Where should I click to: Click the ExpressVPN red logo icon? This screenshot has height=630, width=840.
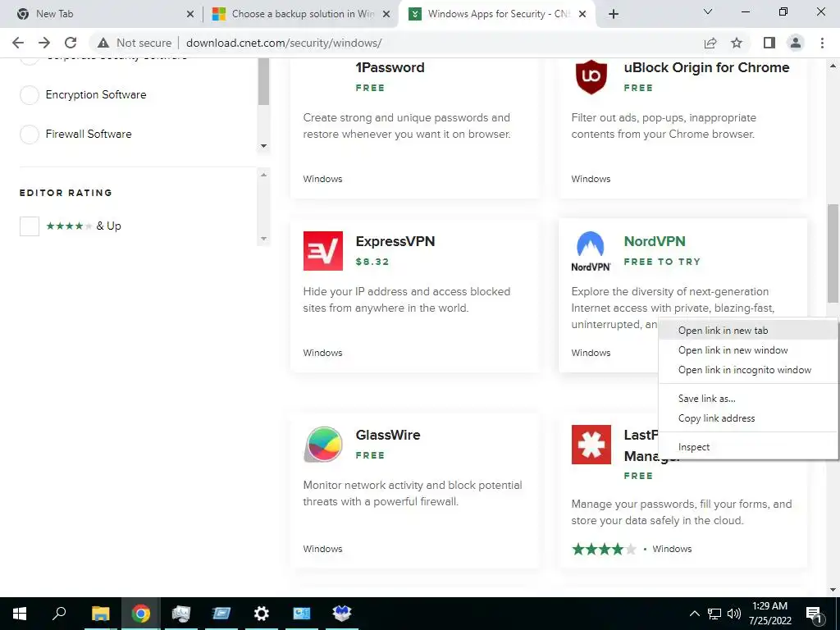[x=322, y=251]
